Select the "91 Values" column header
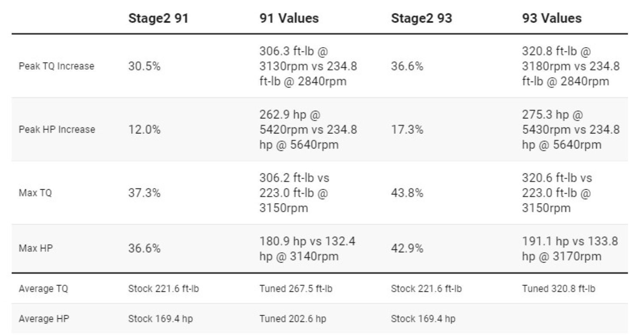644x335 pixels. (x=289, y=18)
